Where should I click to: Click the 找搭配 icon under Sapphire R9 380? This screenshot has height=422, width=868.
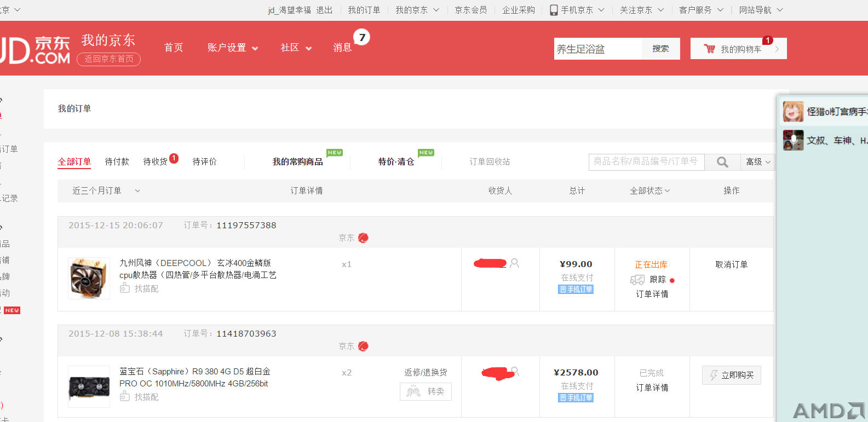click(125, 396)
